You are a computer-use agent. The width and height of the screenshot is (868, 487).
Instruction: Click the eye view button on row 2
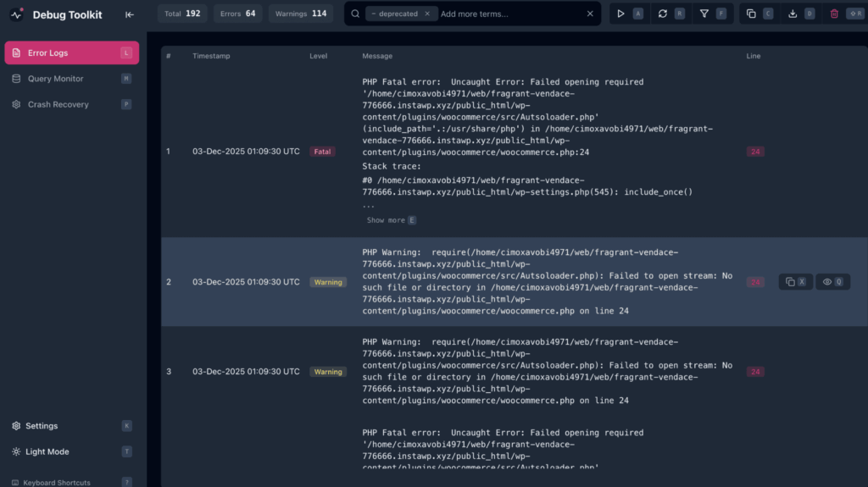point(832,282)
